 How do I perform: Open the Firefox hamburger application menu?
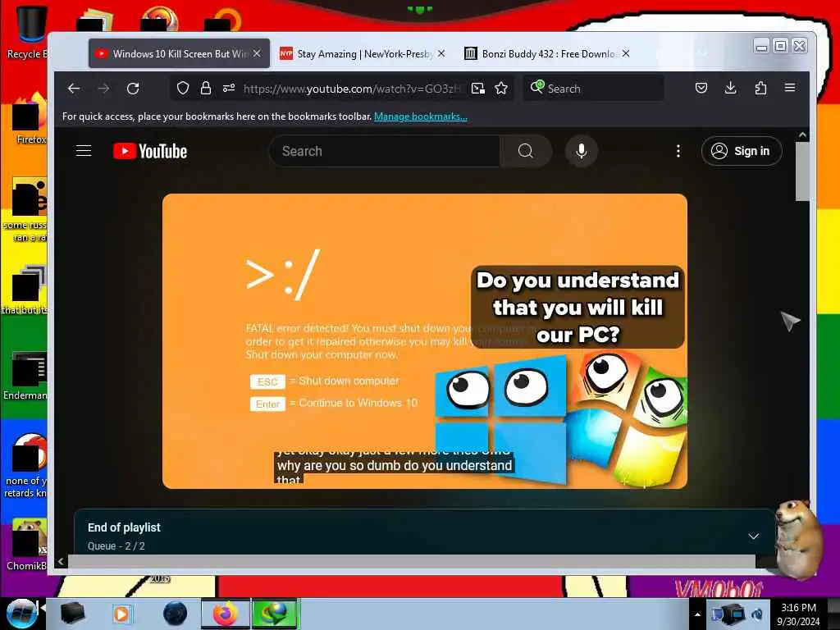(x=790, y=87)
